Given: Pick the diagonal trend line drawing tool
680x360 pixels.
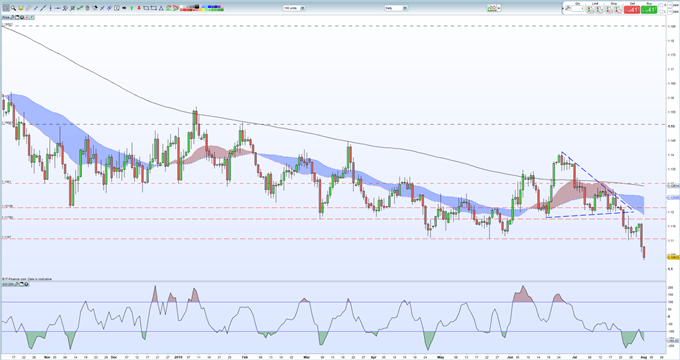Looking at the screenshot, I should point(43,8).
